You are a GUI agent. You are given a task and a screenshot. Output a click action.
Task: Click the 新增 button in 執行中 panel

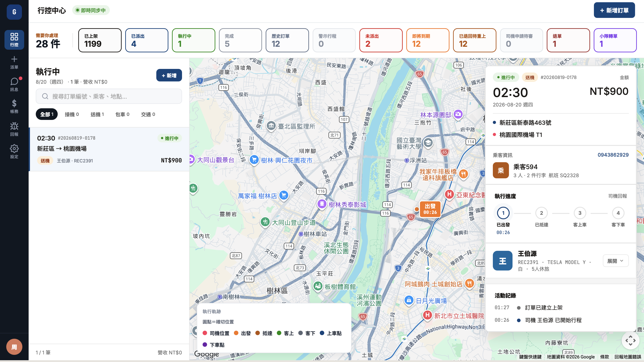pos(169,75)
